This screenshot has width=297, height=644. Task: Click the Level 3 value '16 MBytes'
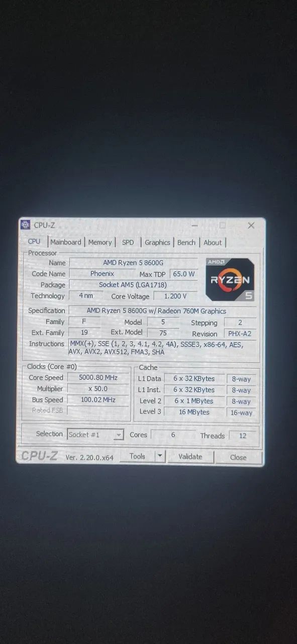pyautogui.click(x=194, y=412)
